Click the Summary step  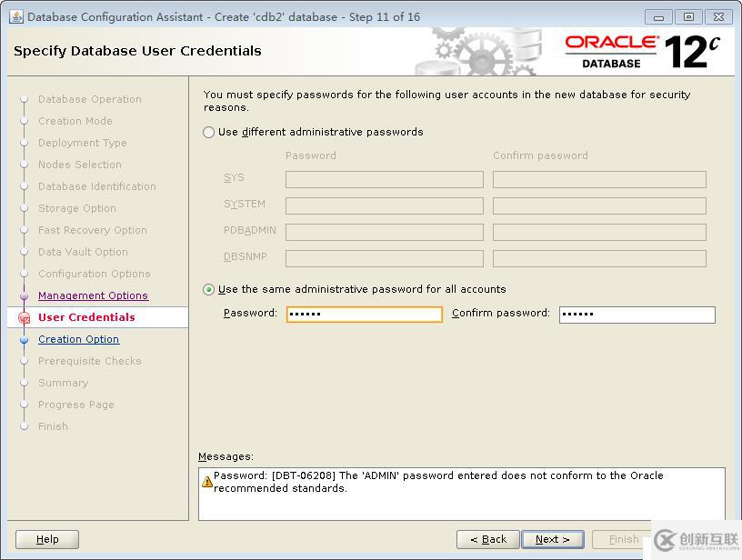coord(64,383)
